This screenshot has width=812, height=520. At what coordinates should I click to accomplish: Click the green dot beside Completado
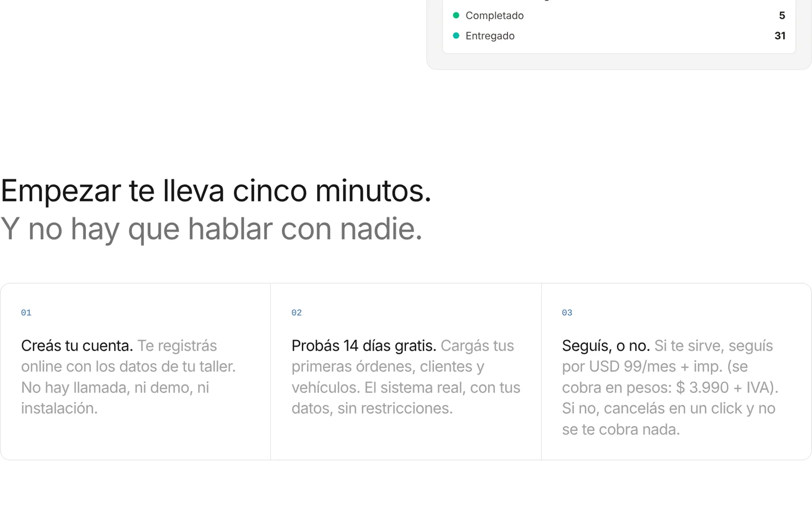(456, 15)
